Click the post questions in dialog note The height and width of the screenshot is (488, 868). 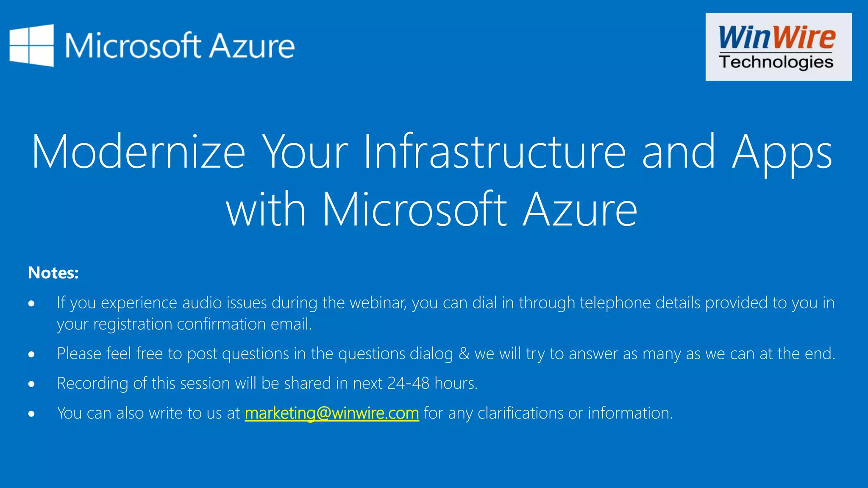[x=446, y=354]
